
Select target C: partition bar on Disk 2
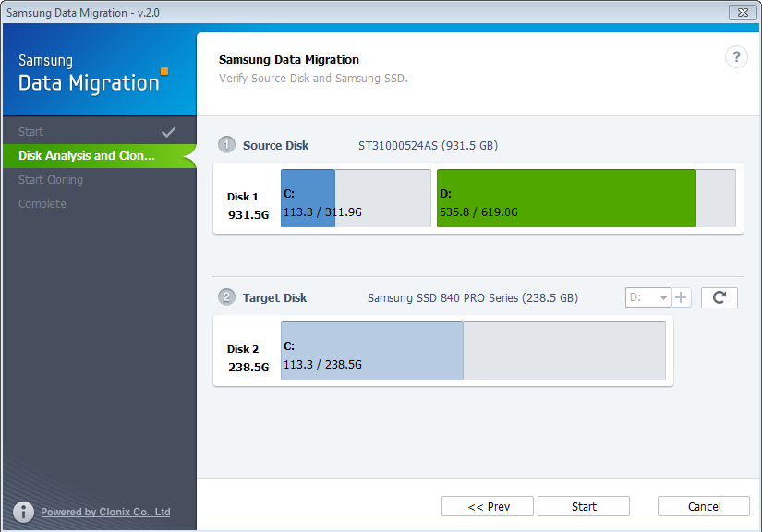372,350
